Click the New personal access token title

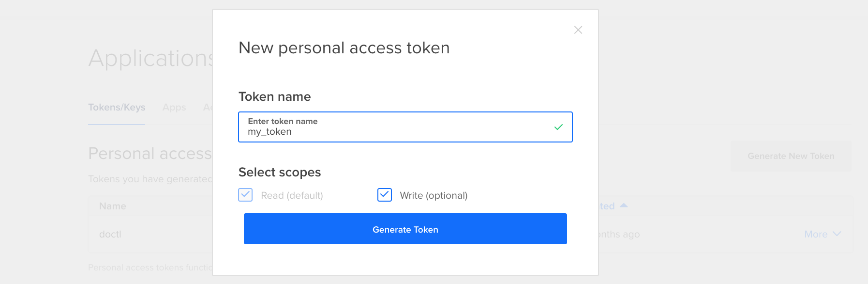(x=344, y=48)
